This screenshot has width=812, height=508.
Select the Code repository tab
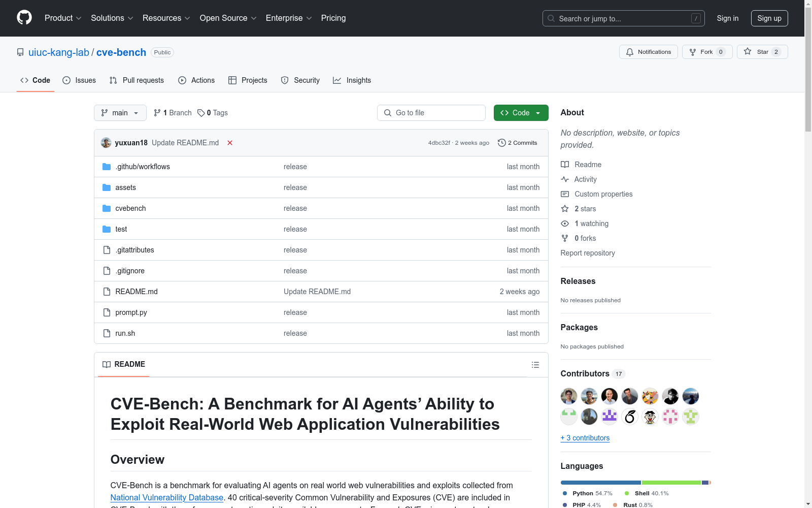pyautogui.click(x=36, y=80)
